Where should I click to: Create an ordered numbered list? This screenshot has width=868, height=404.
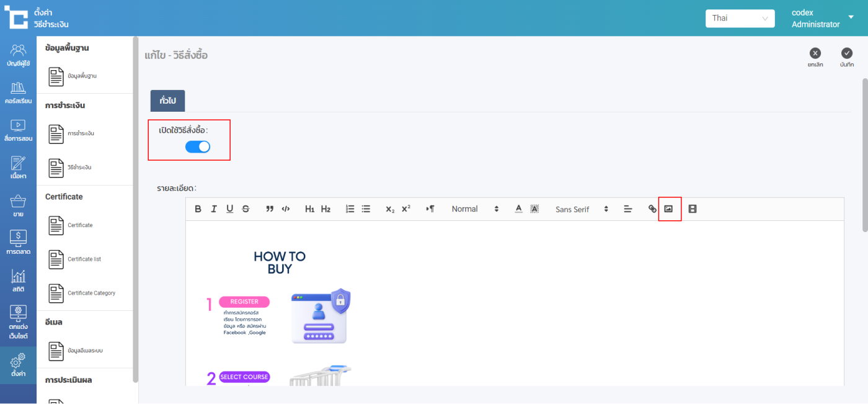click(x=350, y=209)
